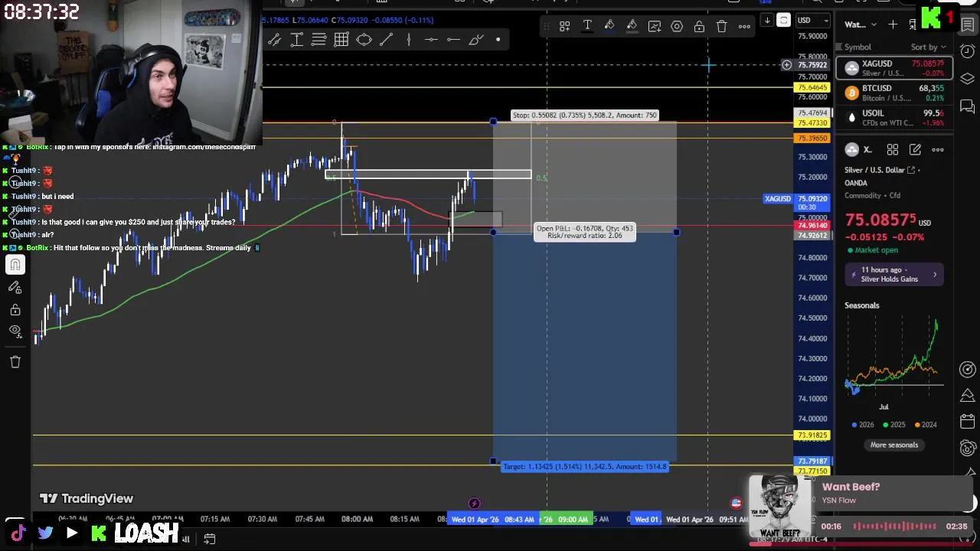This screenshot has height=551, width=980.
Task: Click the Target label of short position
Action: [585, 467]
